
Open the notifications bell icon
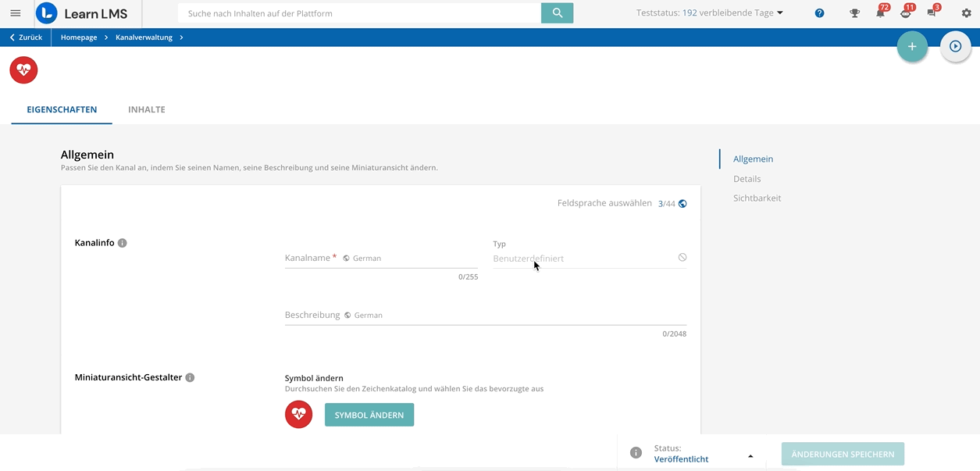[x=880, y=13]
